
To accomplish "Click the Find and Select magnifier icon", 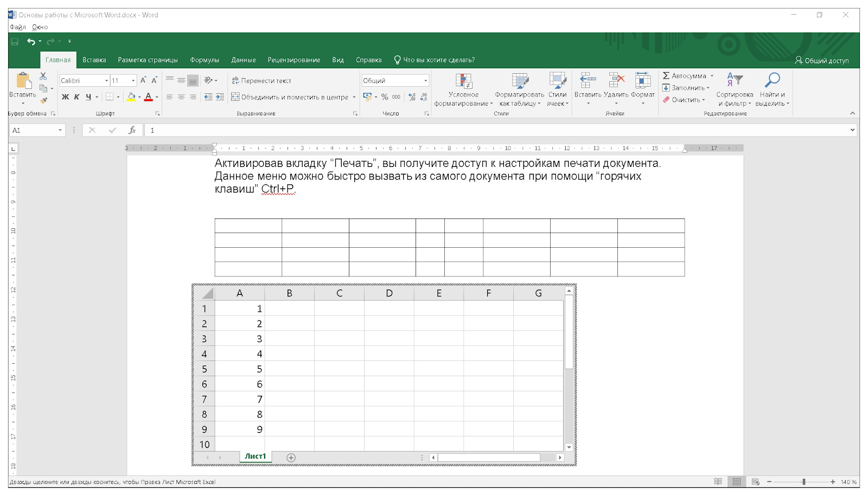I will (x=772, y=80).
